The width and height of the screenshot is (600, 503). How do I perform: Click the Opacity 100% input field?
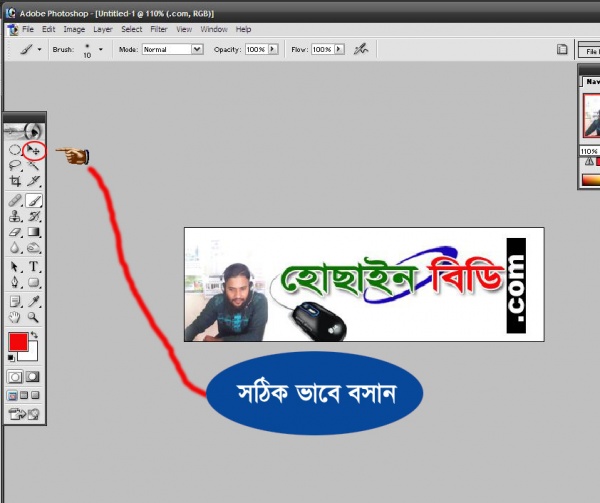256,49
